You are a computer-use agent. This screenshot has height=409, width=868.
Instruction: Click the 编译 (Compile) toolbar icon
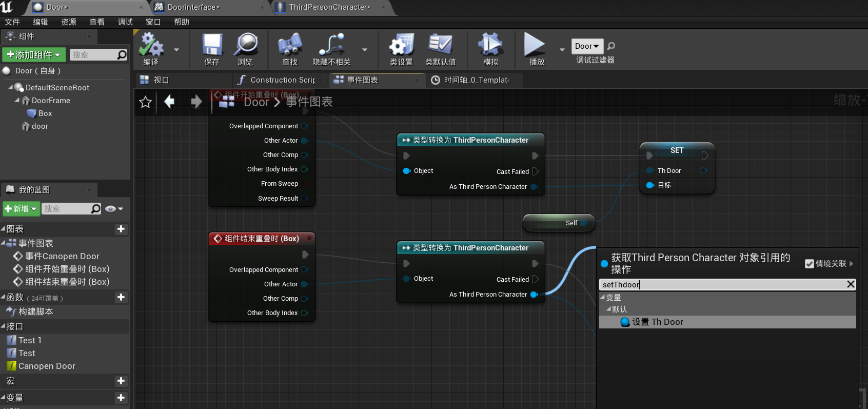point(151,45)
